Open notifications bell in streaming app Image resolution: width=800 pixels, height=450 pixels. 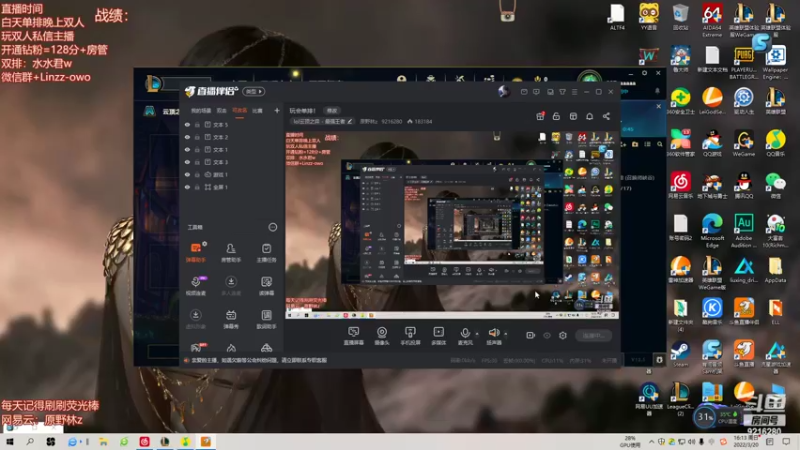click(x=590, y=116)
